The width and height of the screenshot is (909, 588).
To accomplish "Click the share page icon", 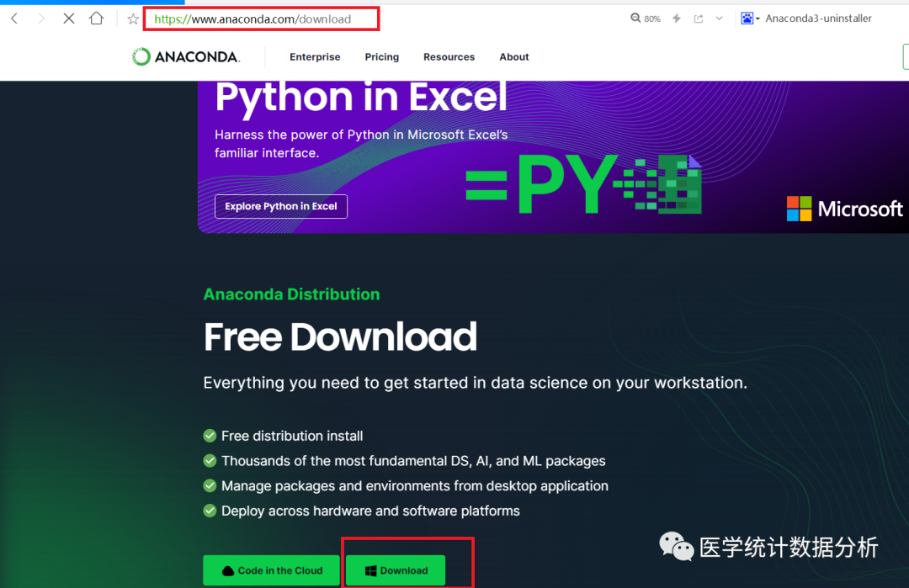I will pyautogui.click(x=699, y=19).
